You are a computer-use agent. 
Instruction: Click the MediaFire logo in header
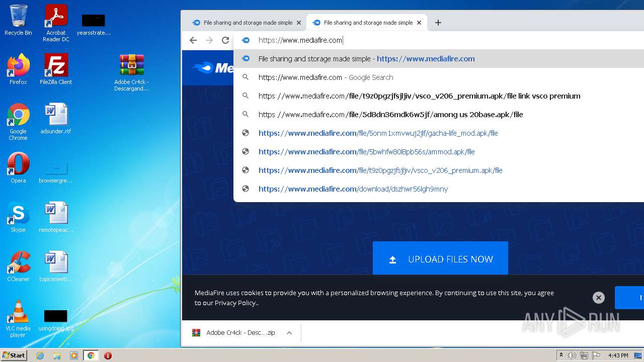click(x=212, y=67)
